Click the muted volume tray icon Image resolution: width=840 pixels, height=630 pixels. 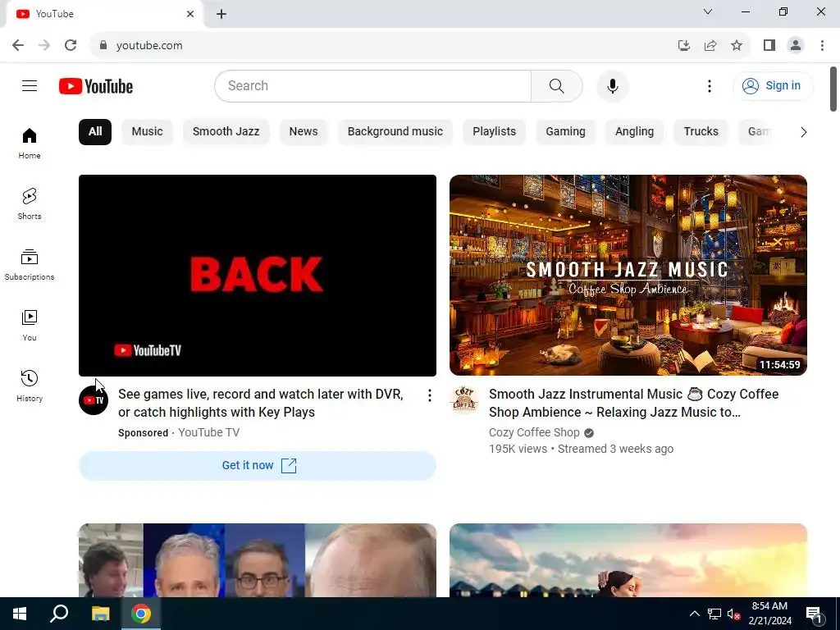tap(733, 614)
